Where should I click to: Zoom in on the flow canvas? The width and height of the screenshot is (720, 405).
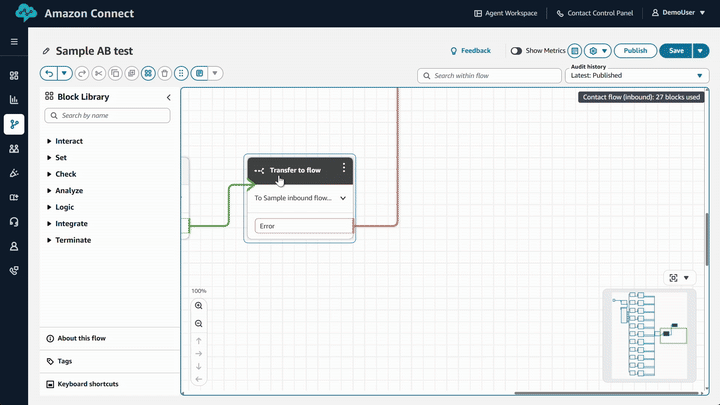pyautogui.click(x=198, y=306)
